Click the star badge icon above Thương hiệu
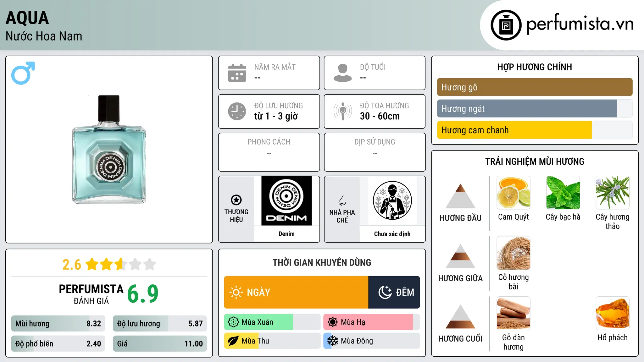644x362 pixels. 236,200
